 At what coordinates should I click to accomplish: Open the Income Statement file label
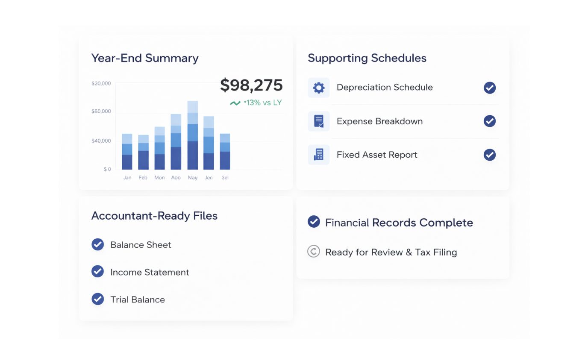pos(150,272)
